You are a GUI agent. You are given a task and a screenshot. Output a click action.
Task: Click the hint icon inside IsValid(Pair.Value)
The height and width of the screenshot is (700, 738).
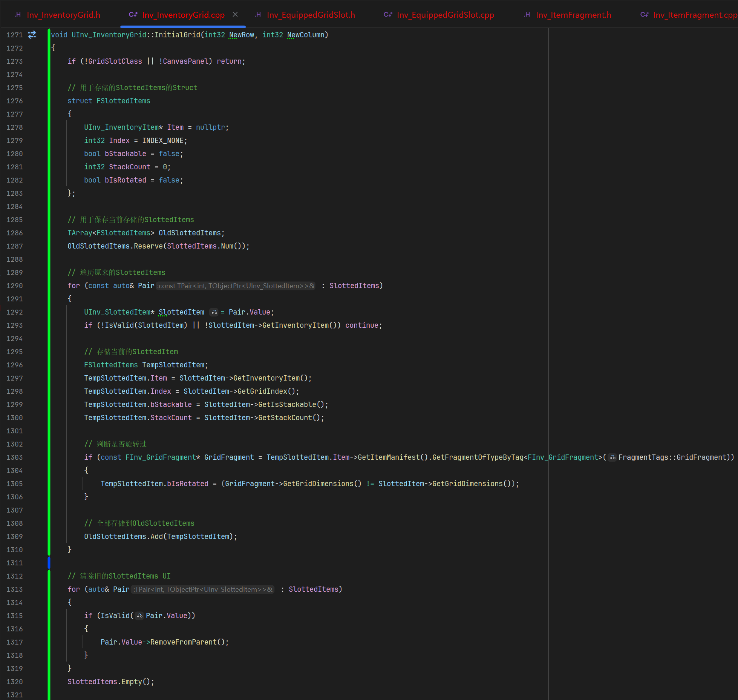140,616
